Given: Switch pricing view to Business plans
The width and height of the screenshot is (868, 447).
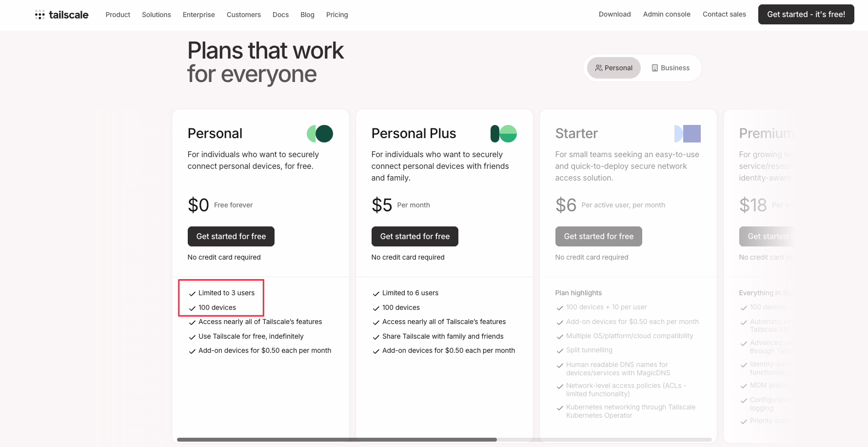Looking at the screenshot, I should 671,68.
